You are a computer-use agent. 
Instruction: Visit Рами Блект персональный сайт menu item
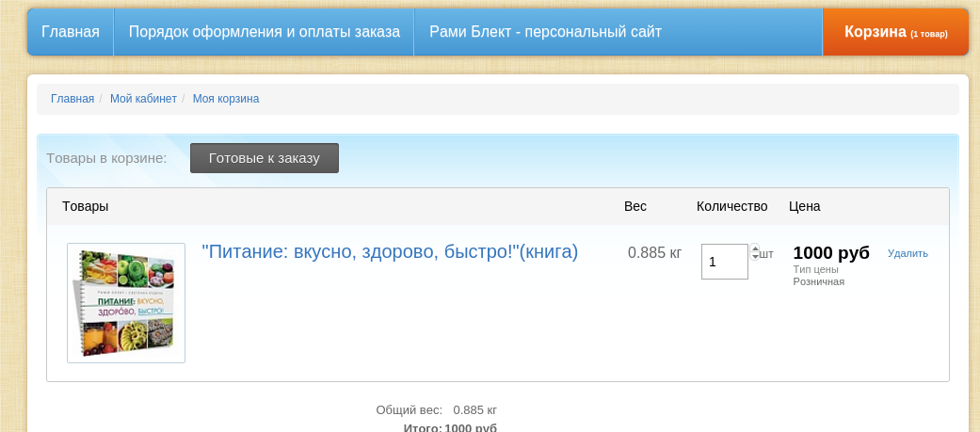[545, 32]
